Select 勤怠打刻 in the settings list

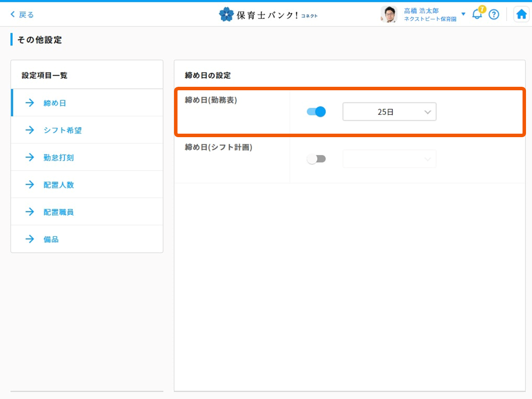click(x=58, y=158)
